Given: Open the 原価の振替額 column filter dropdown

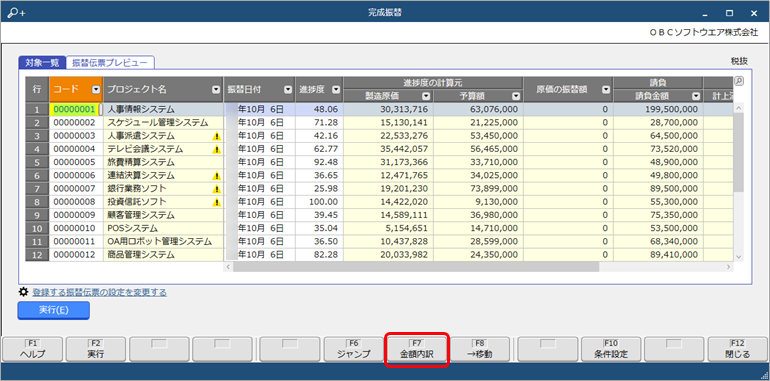Looking at the screenshot, I should (x=606, y=89).
